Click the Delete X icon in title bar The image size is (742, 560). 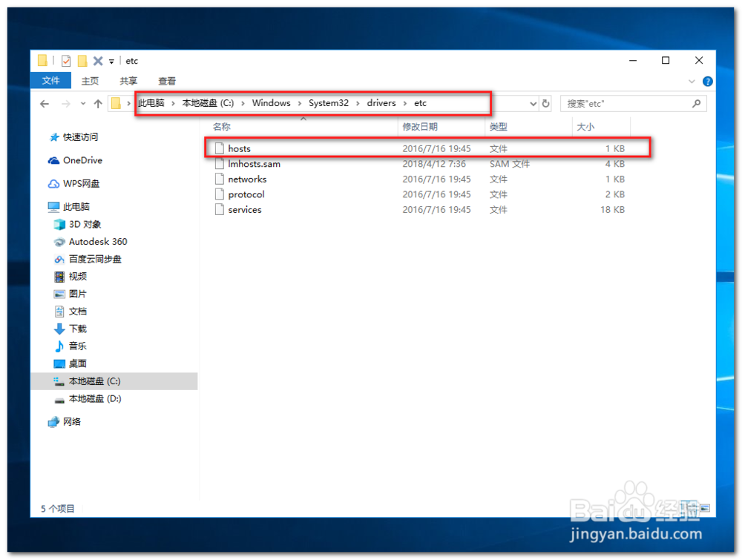[x=98, y=61]
